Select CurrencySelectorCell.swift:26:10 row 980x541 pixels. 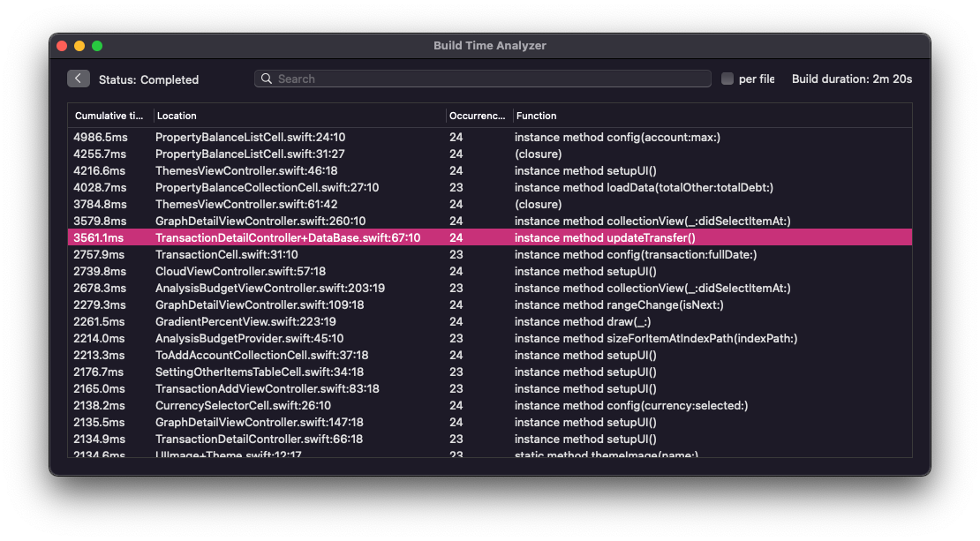click(x=490, y=405)
